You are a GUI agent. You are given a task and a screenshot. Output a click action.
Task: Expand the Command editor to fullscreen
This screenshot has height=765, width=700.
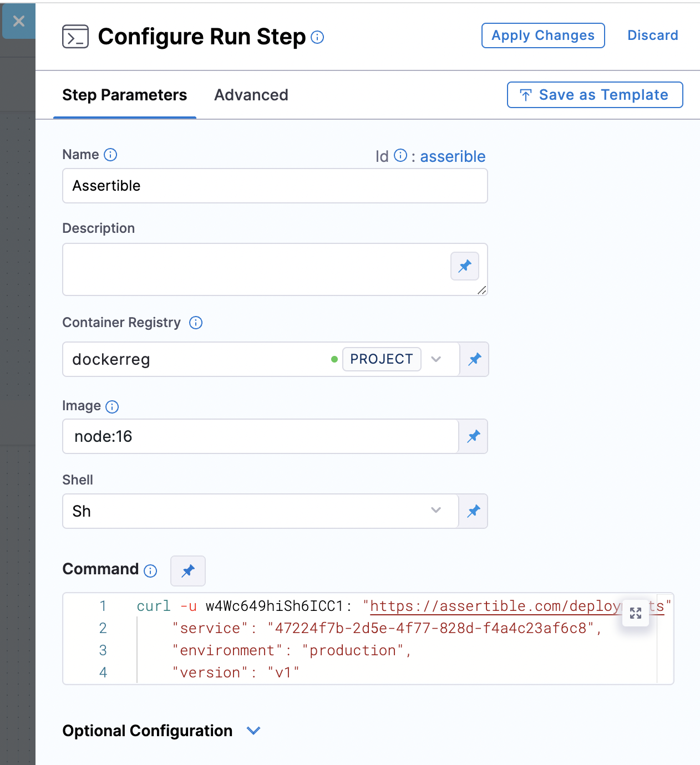(x=636, y=614)
